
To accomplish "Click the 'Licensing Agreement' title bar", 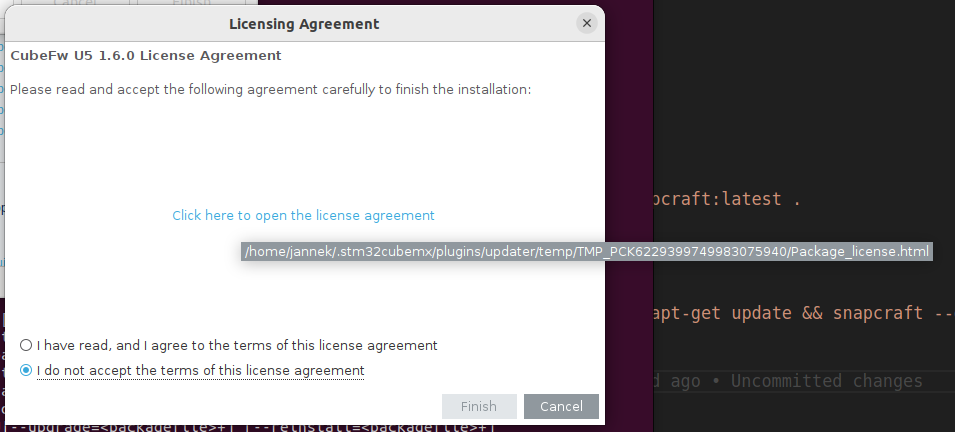I will click(304, 23).
